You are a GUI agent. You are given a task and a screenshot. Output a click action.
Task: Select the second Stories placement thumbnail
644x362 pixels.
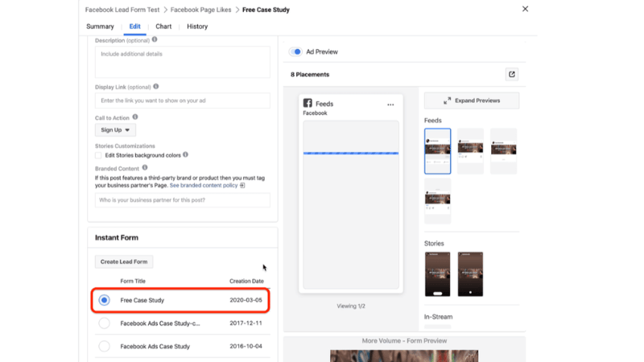pyautogui.click(x=470, y=274)
